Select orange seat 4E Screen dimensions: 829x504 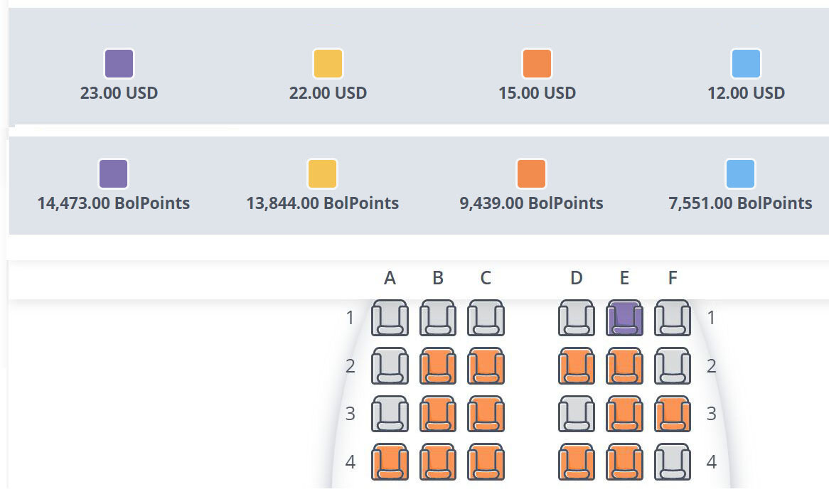624,461
